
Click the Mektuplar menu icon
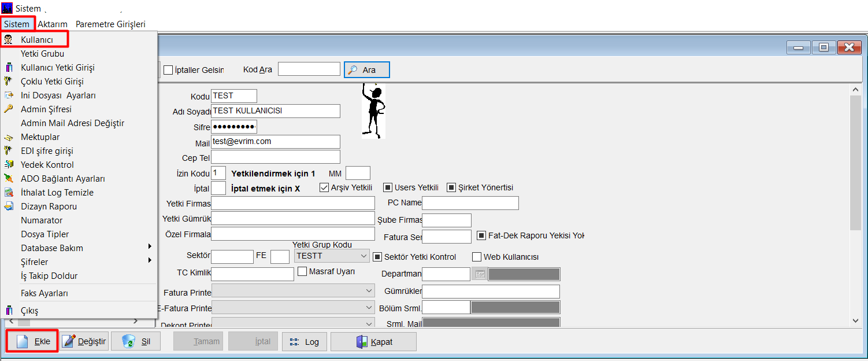coord(9,137)
